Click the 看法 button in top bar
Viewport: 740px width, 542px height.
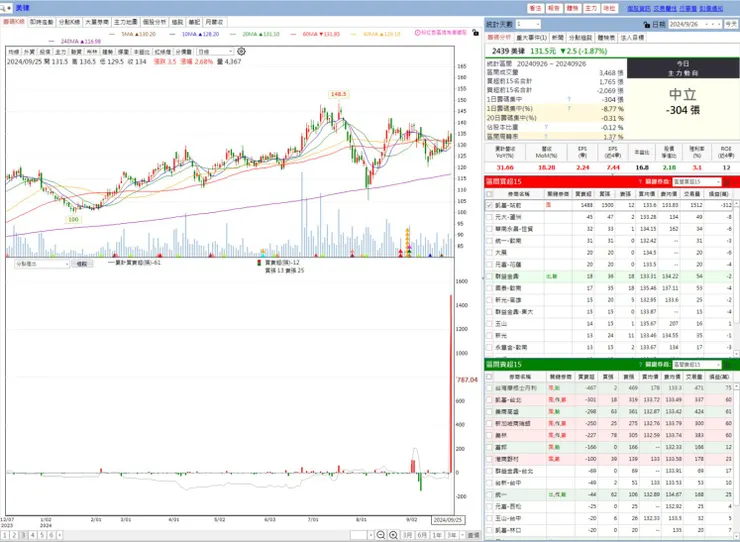535,8
